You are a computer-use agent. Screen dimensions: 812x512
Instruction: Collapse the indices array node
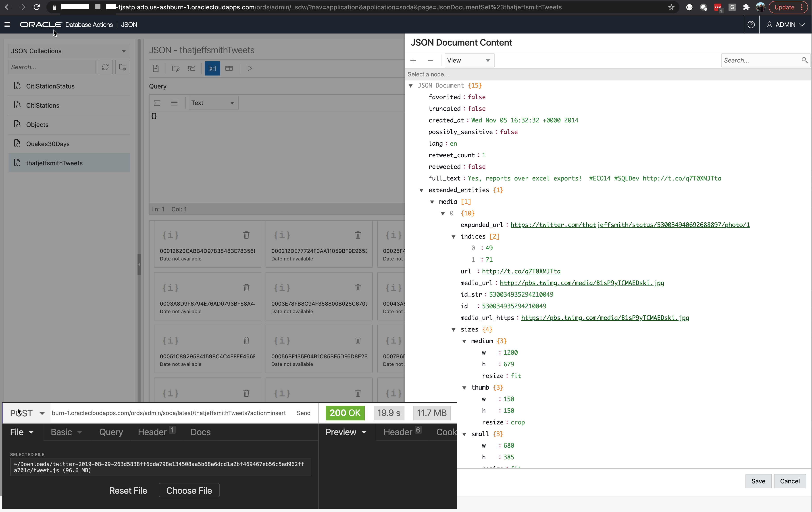[x=454, y=237]
